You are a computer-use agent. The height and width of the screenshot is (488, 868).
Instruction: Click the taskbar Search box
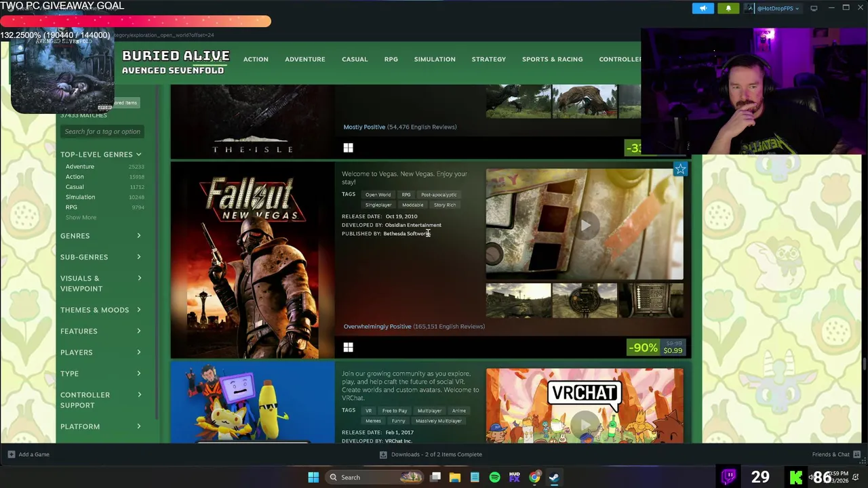[374, 477]
